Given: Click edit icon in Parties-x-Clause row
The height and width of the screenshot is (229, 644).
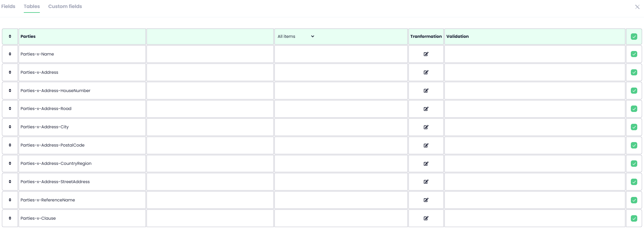Looking at the screenshot, I should tap(426, 218).
